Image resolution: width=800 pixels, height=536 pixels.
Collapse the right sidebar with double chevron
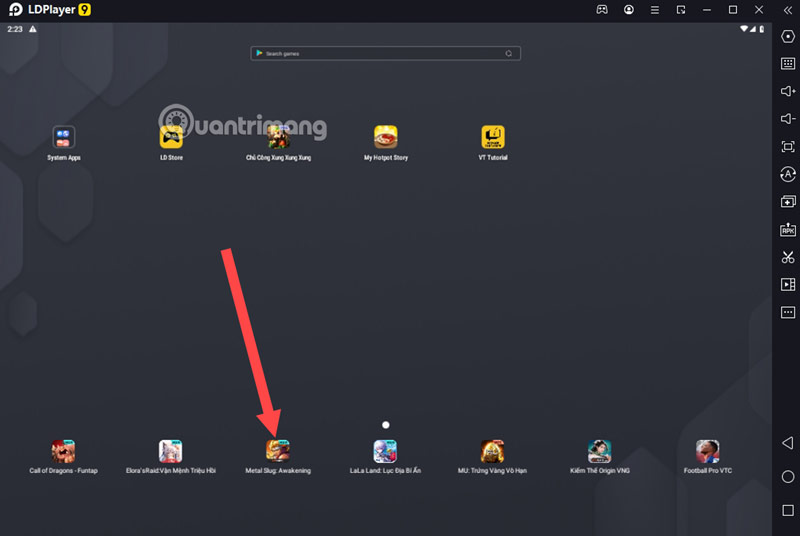[787, 9]
